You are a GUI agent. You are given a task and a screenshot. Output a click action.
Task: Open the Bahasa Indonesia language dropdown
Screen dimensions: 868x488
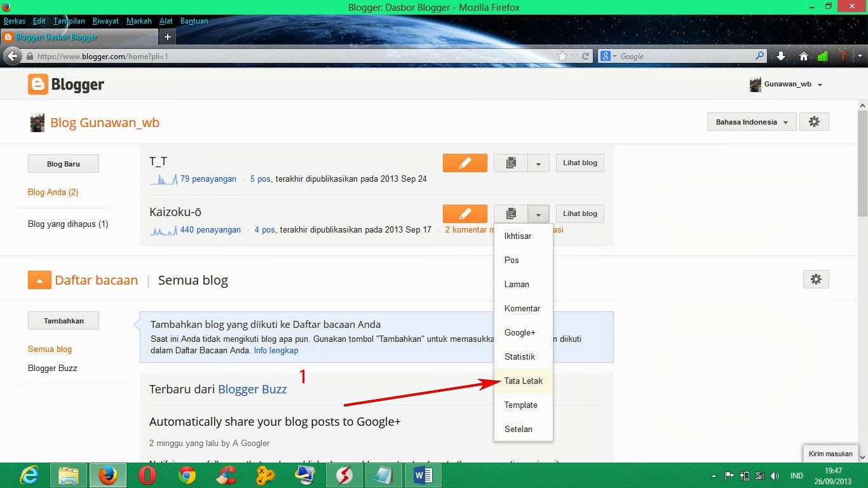(751, 121)
